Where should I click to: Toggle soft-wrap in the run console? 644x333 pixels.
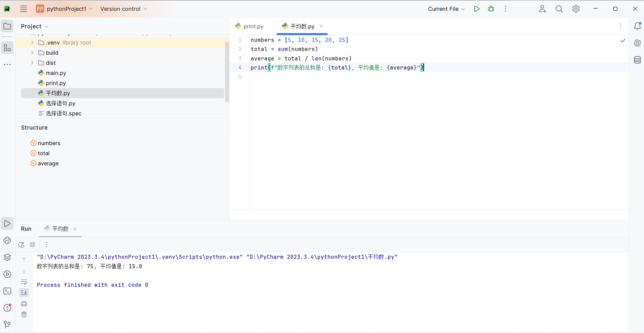[x=24, y=282]
